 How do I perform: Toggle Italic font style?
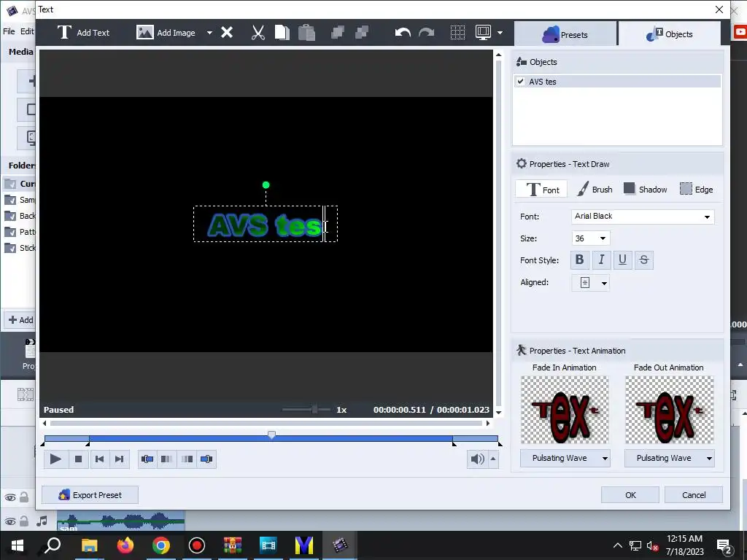coord(601,260)
